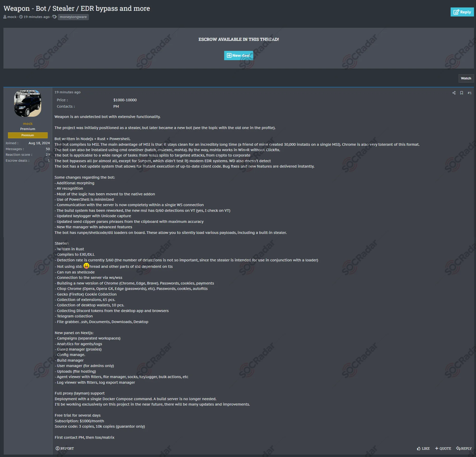
Task: Open mock username in post sidebar
Action: [28, 124]
